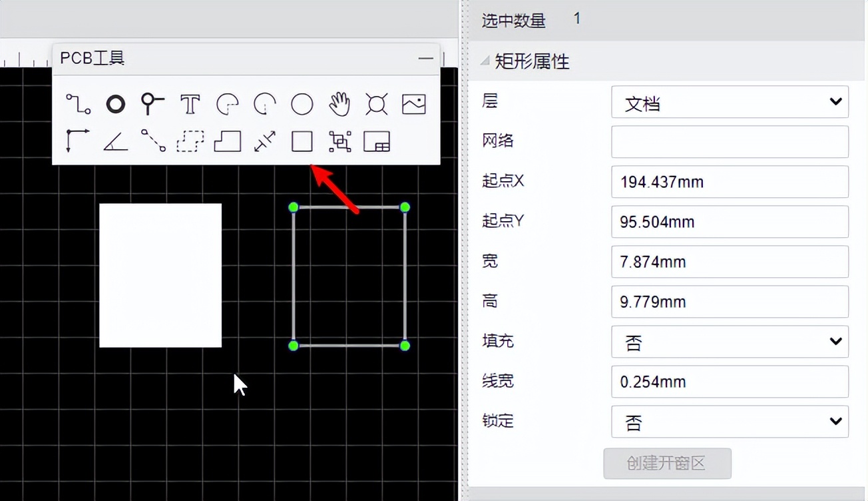This screenshot has width=868, height=501.
Task: Select the Arc drawing tool
Action: (227, 104)
